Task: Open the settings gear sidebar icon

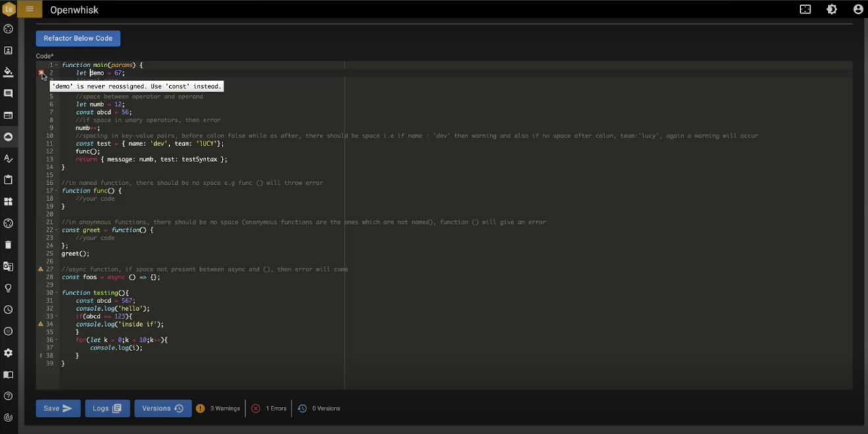Action: click(x=9, y=353)
